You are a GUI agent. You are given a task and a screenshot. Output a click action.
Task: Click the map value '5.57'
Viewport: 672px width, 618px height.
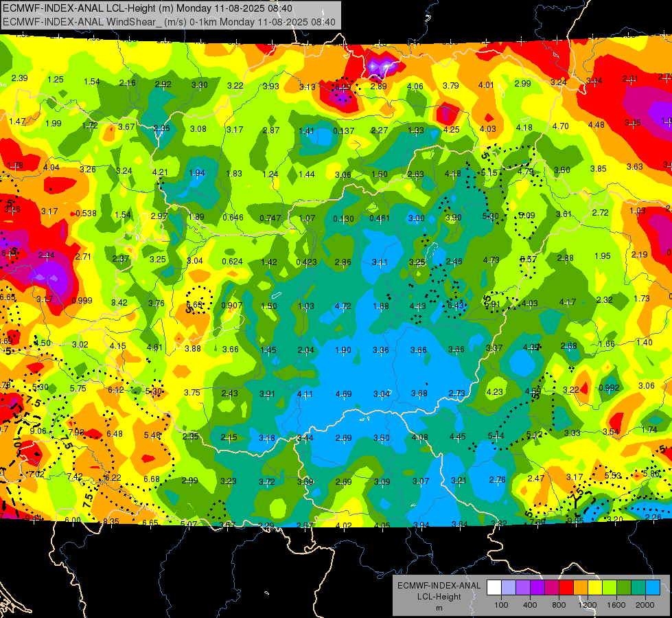(529, 259)
